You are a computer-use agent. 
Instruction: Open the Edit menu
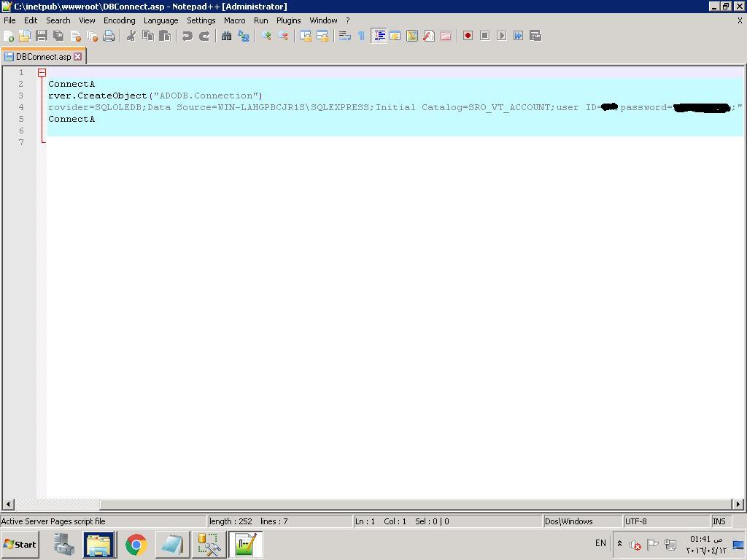(31, 20)
